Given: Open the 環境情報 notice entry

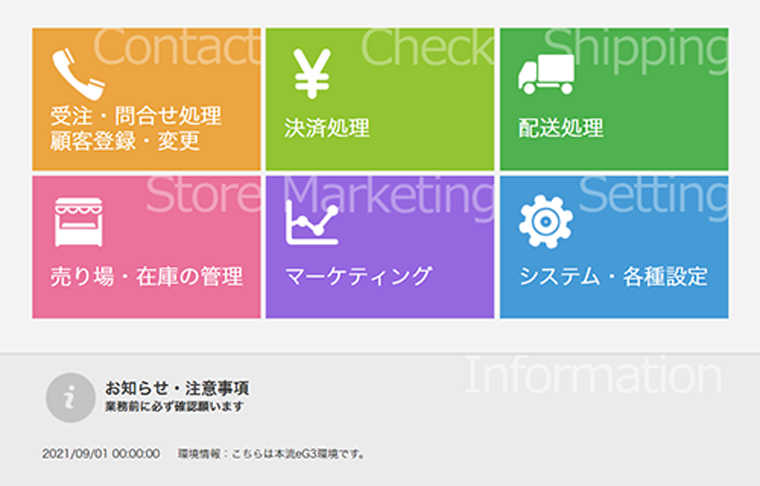Looking at the screenshot, I should coord(270,454).
